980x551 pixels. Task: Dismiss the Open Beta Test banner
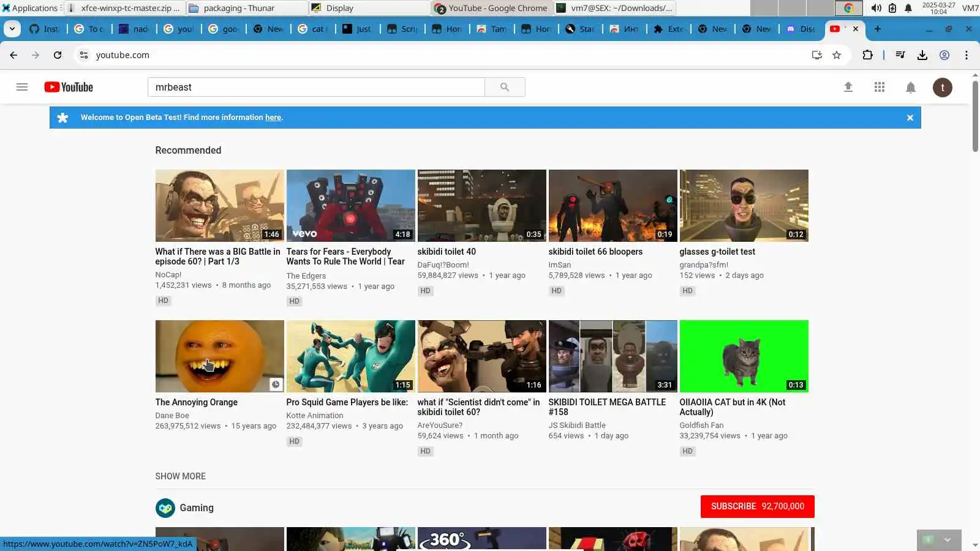click(910, 118)
